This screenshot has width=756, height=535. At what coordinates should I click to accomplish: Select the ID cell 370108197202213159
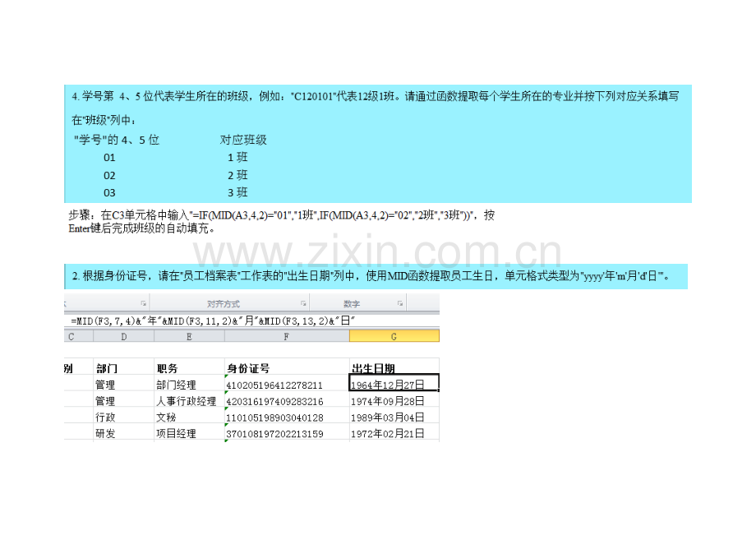(x=287, y=433)
